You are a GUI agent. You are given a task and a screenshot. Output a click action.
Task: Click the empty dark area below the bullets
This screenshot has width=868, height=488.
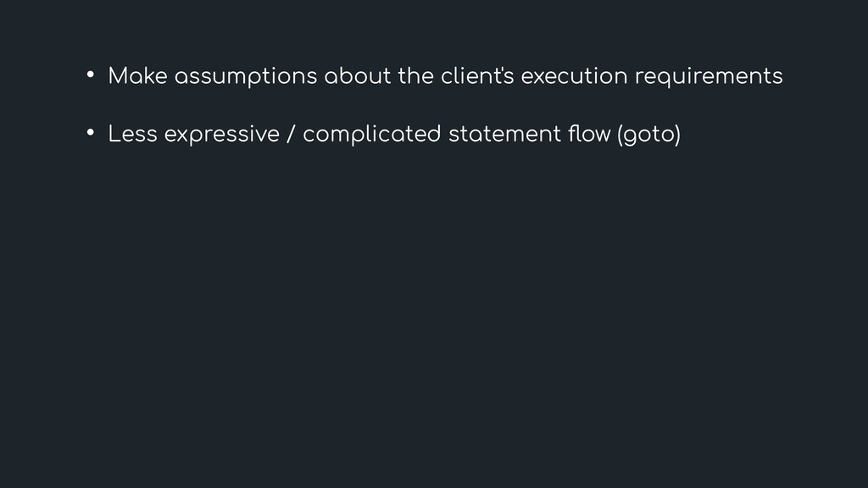coord(434,322)
